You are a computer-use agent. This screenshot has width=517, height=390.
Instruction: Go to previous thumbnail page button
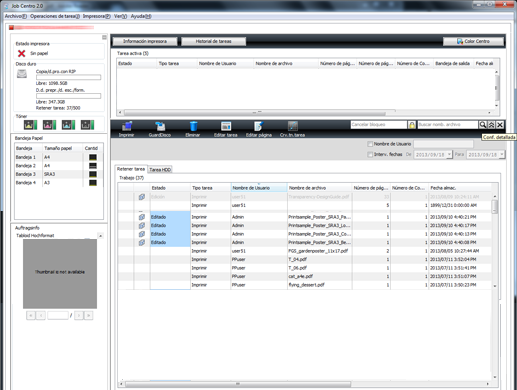[x=41, y=315]
